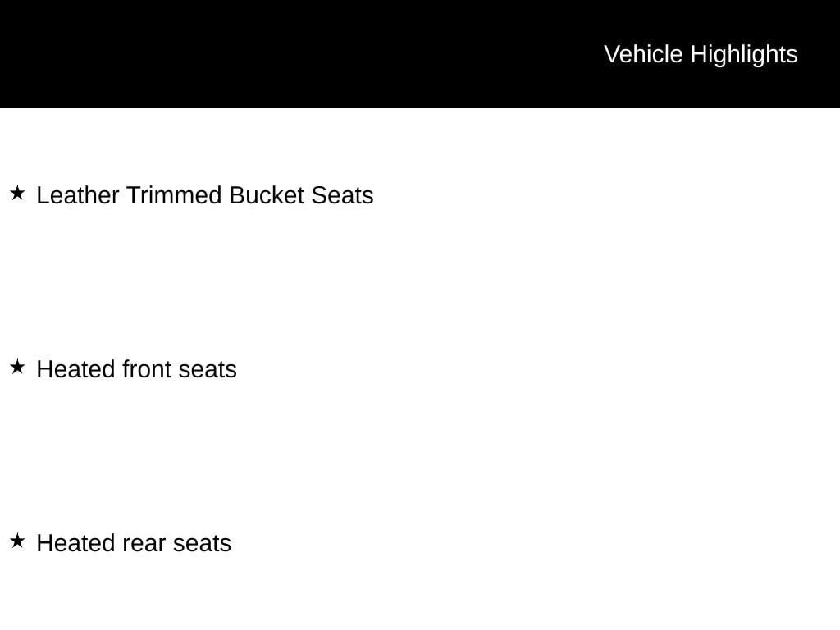Click the word "Highlights" in the header
This screenshot has width=840, height=630.
point(744,54)
